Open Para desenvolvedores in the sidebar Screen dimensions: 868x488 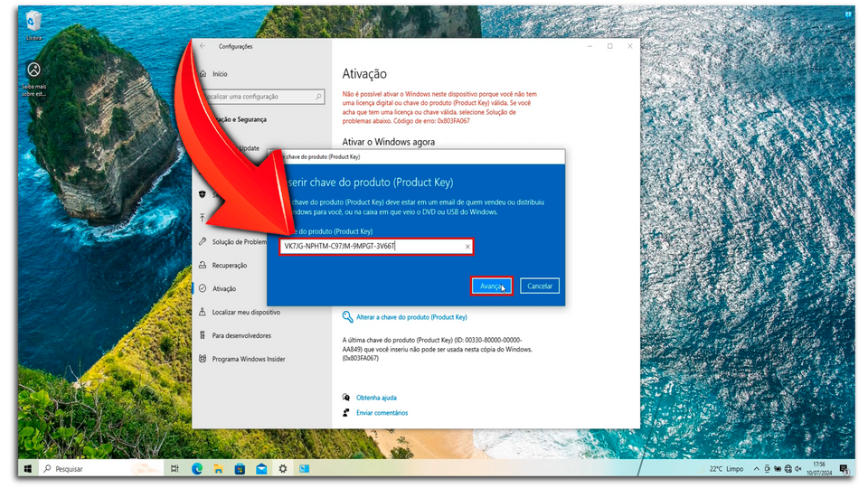241,335
